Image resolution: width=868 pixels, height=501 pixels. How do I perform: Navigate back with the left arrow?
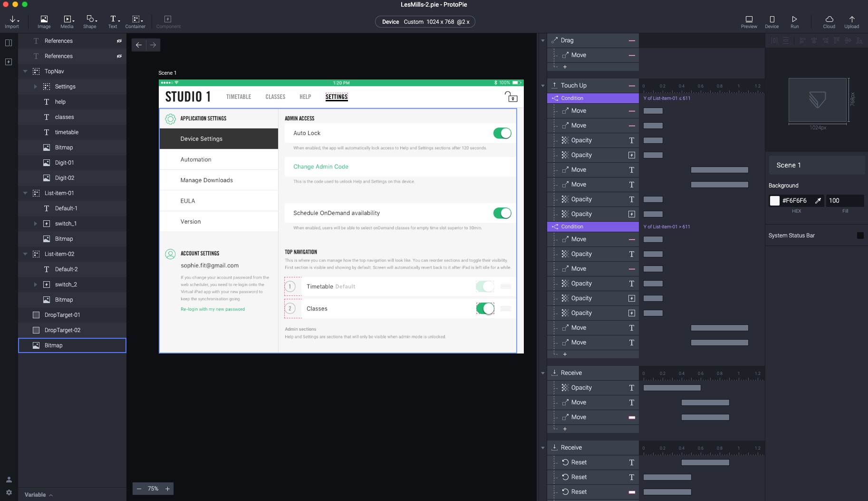pos(139,45)
